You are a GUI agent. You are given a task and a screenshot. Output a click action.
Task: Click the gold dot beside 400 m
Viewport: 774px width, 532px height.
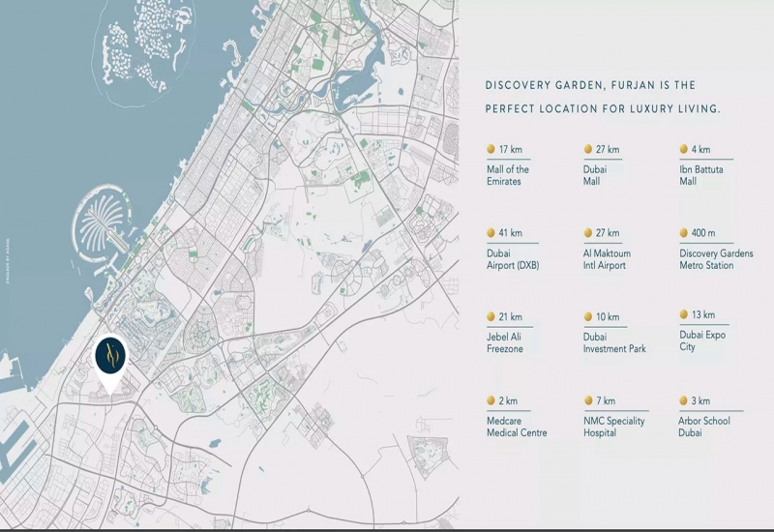(684, 233)
